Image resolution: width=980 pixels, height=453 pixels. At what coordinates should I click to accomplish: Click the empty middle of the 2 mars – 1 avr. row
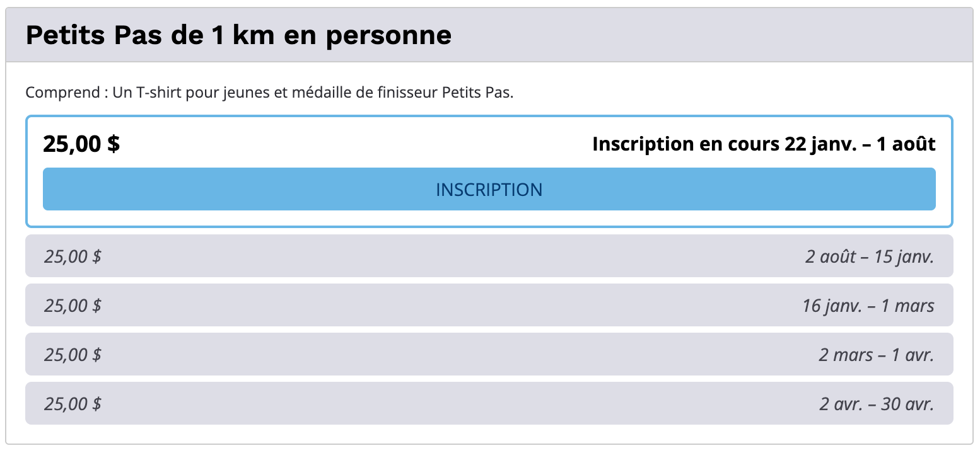click(441, 355)
